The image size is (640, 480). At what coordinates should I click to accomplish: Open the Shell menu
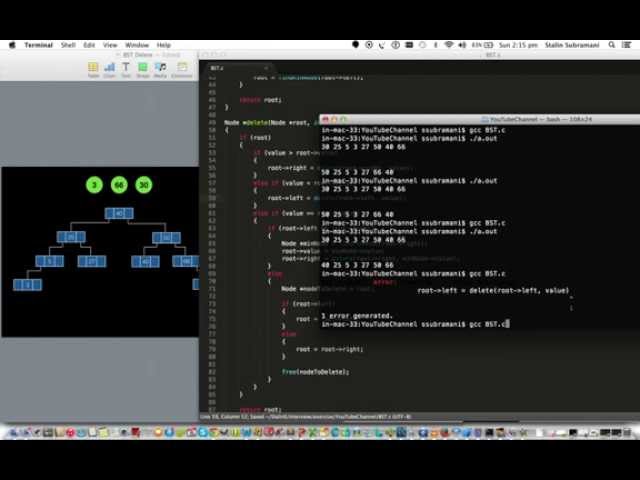[68, 45]
